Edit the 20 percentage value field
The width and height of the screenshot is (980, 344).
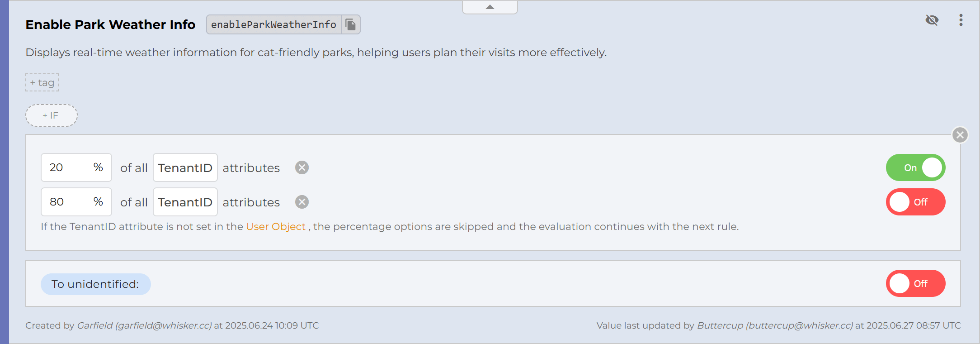click(68, 167)
